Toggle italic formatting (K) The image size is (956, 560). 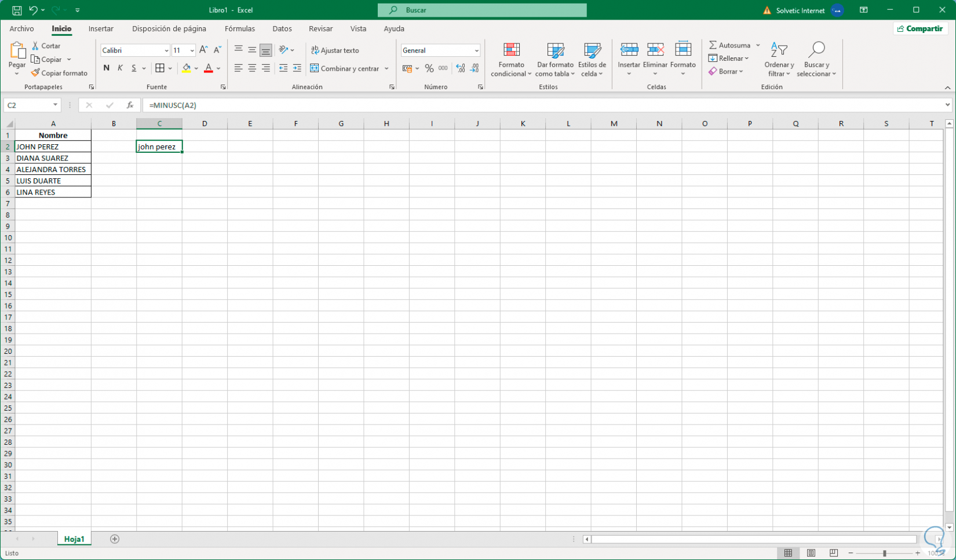pos(120,68)
